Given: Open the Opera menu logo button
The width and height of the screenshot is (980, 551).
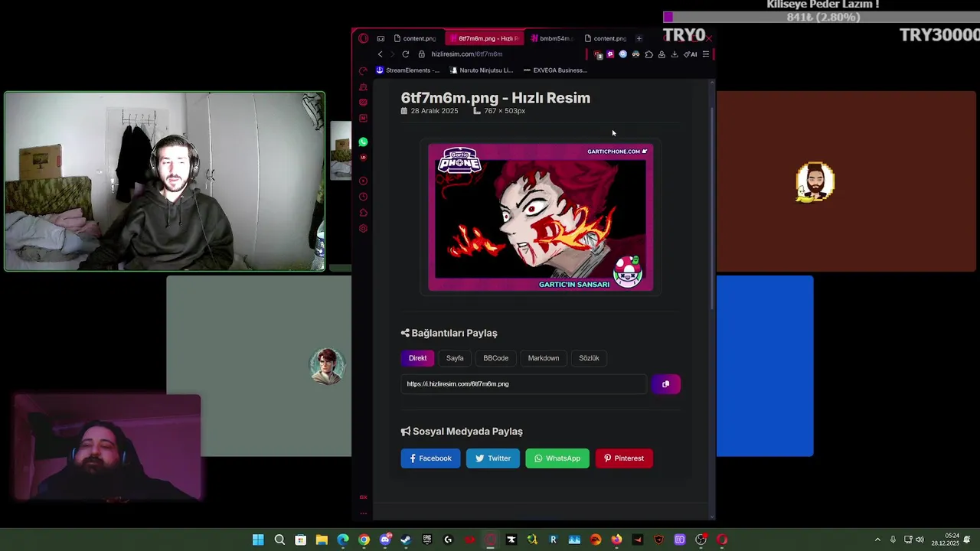Looking at the screenshot, I should [363, 38].
